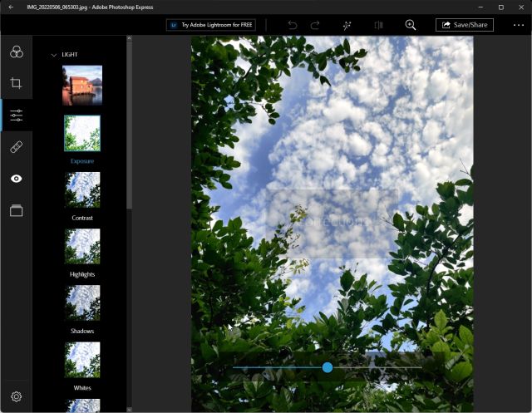Image resolution: width=532 pixels, height=413 pixels.
Task: Undo the last edit
Action: [293, 25]
